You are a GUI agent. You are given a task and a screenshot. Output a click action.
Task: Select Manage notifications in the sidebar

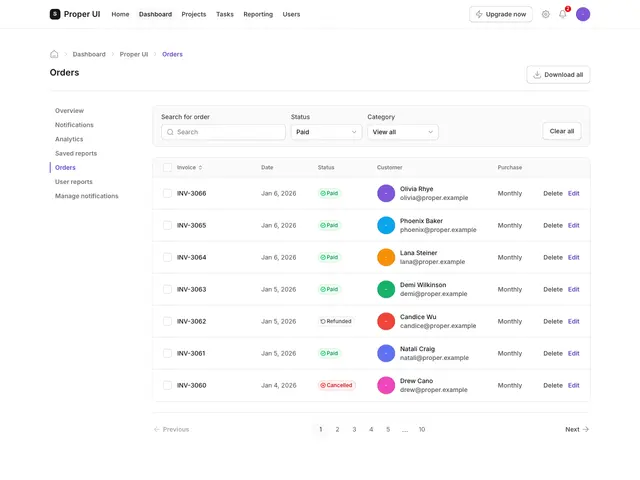[87, 196]
